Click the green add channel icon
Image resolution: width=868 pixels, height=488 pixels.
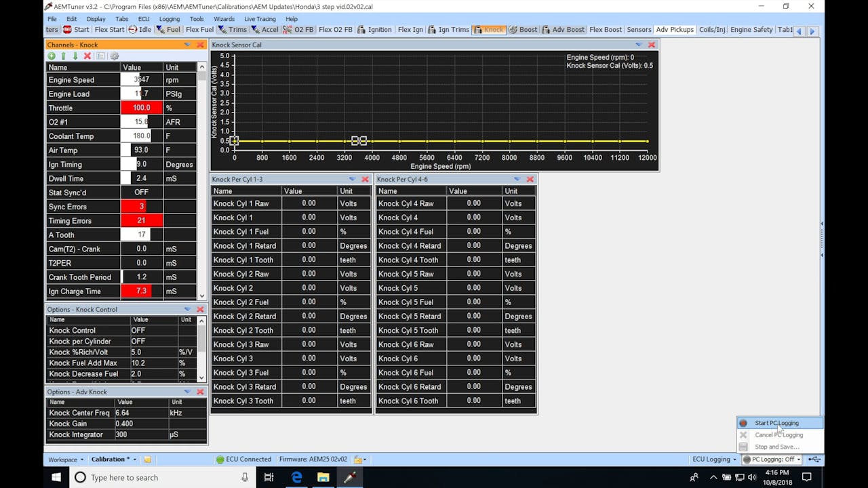click(52, 56)
